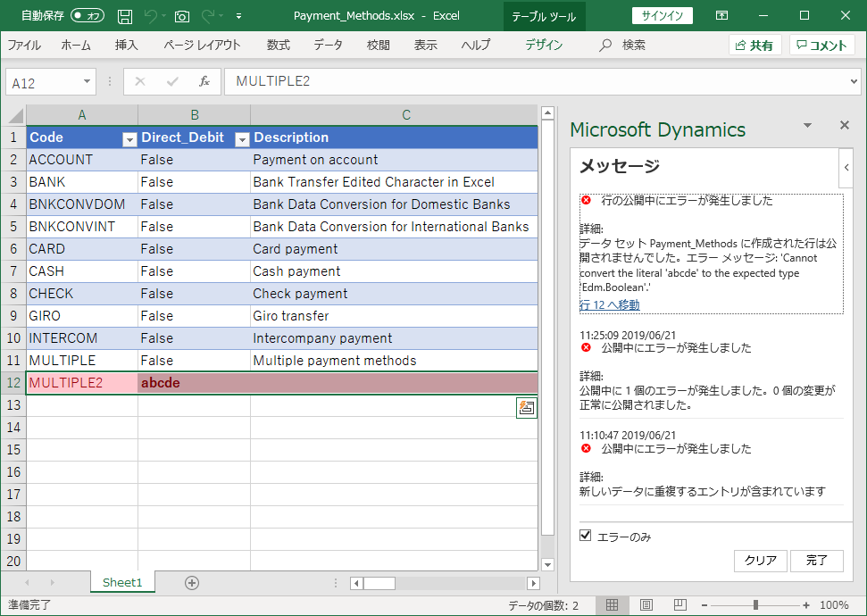Click the insert function fx icon

[x=204, y=82]
